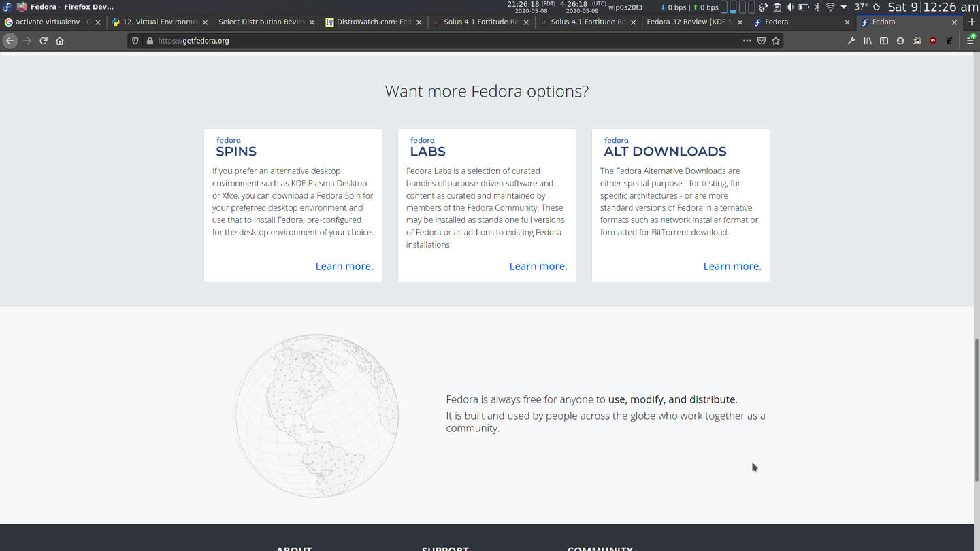Click the wlp0s20f3 network interface label

pyautogui.click(x=625, y=7)
